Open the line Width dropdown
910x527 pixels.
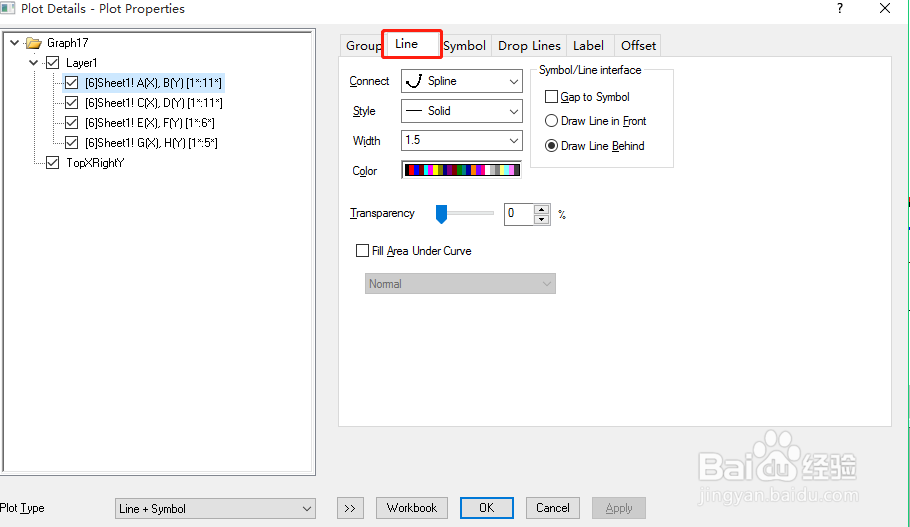pyautogui.click(x=462, y=140)
